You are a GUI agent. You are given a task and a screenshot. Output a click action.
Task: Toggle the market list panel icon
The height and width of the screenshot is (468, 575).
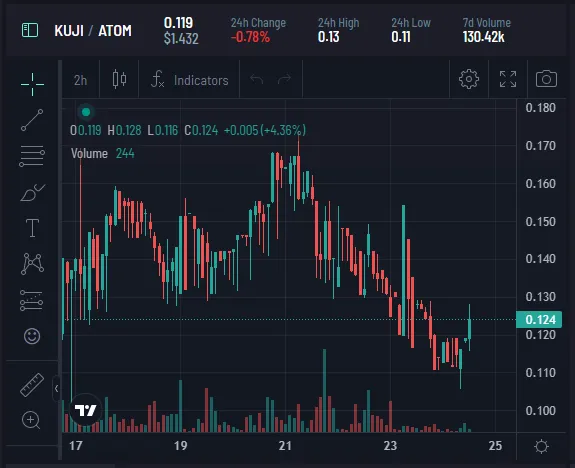click(x=30, y=30)
